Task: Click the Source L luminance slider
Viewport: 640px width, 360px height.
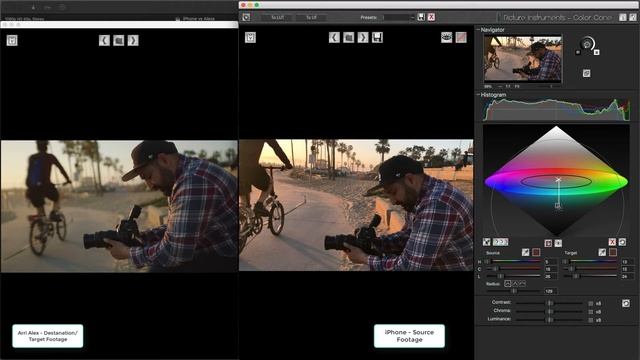Action: (x=513, y=276)
